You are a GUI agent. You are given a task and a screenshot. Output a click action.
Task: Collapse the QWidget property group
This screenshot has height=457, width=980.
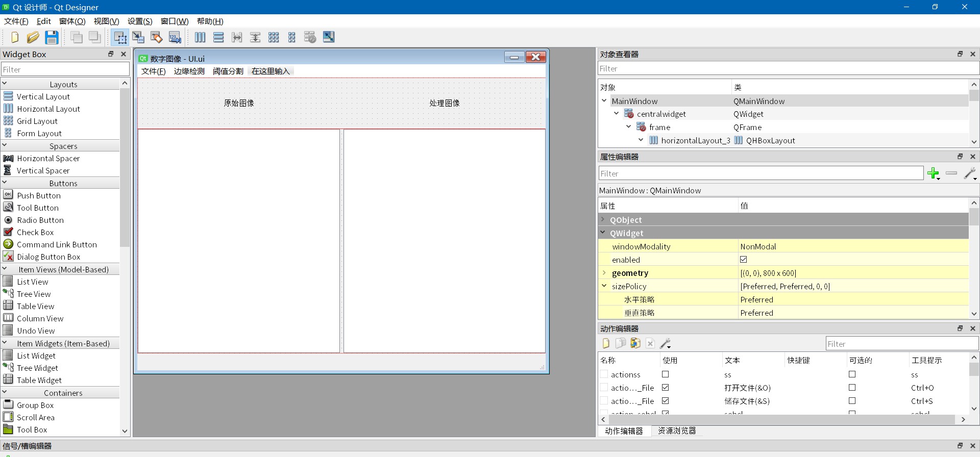coord(603,233)
